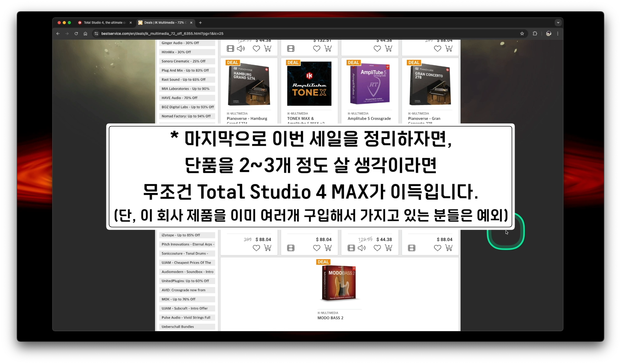Open Audiomodern - Soundbox Intro deal

(187, 272)
